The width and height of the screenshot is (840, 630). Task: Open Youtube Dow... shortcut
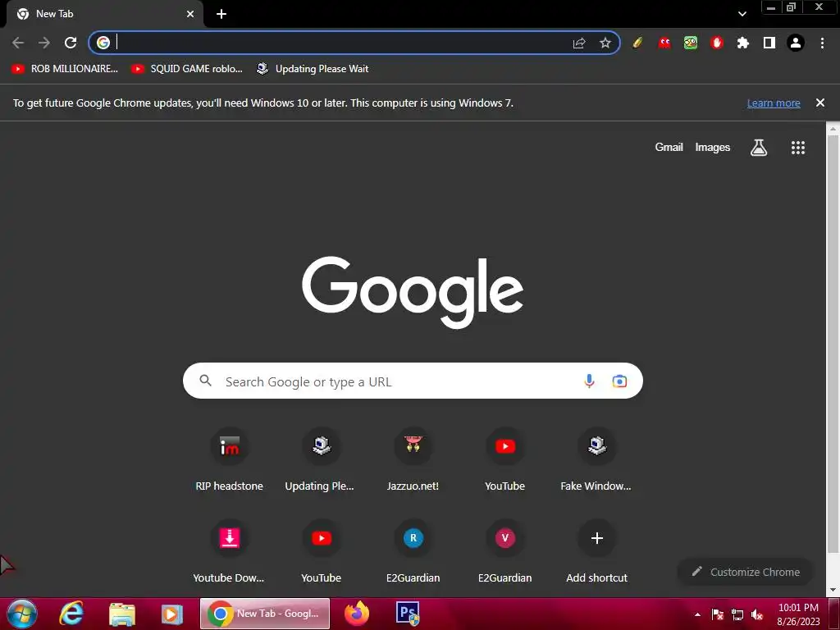230,553
